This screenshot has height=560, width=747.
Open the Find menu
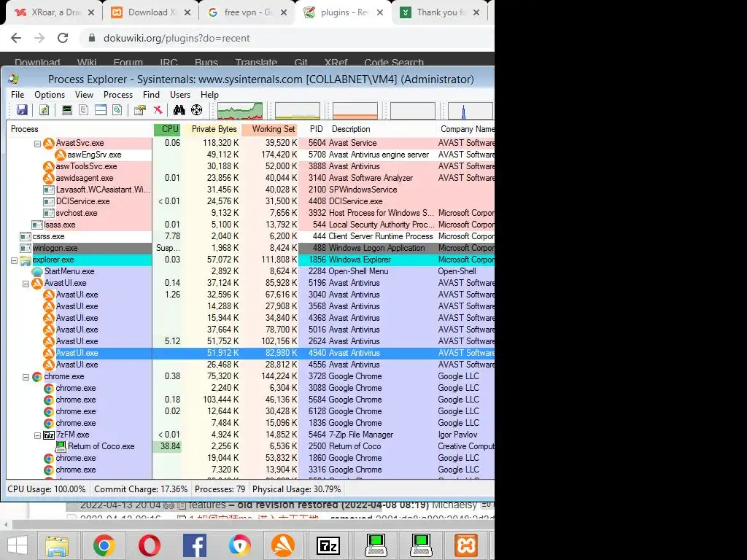point(152,95)
